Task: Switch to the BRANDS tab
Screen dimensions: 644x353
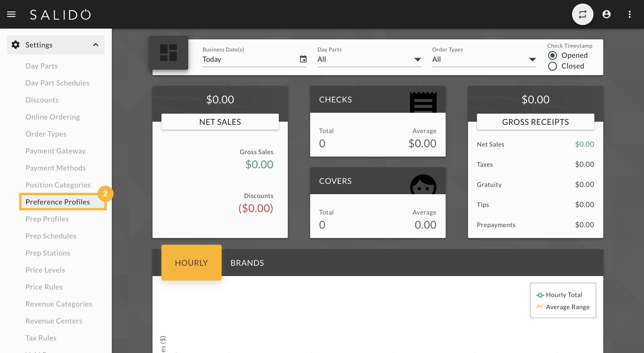Action: click(x=247, y=263)
